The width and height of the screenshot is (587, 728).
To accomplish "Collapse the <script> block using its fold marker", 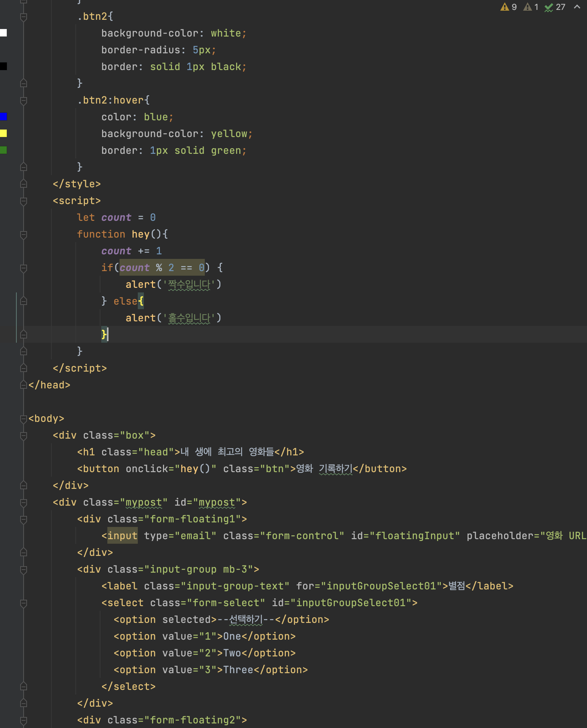I will pyautogui.click(x=24, y=201).
